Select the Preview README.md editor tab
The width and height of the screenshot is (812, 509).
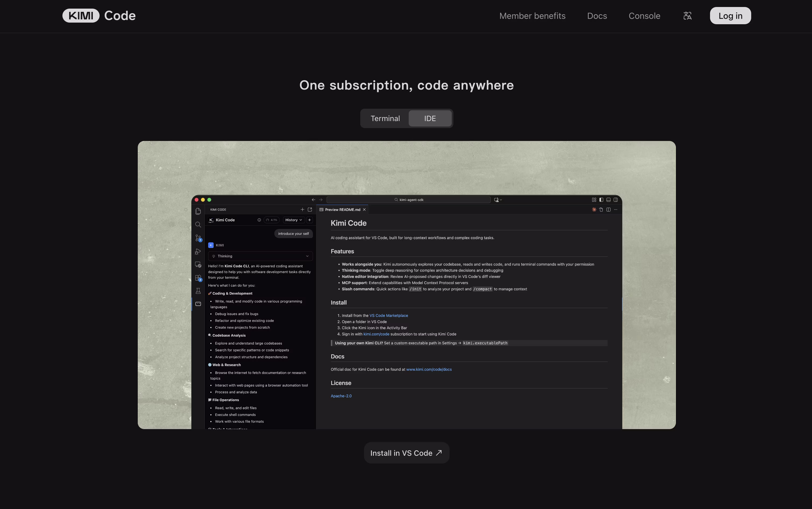343,209
